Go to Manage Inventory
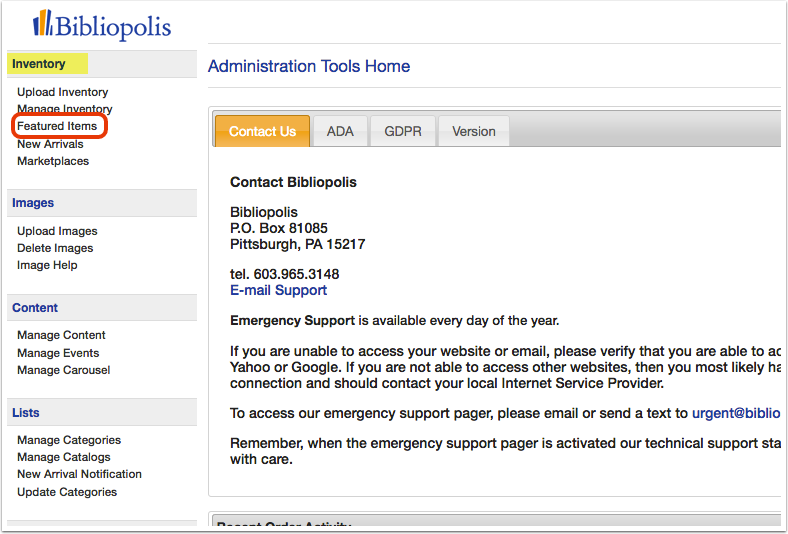Image resolution: width=788 pixels, height=534 pixels. coord(64,109)
